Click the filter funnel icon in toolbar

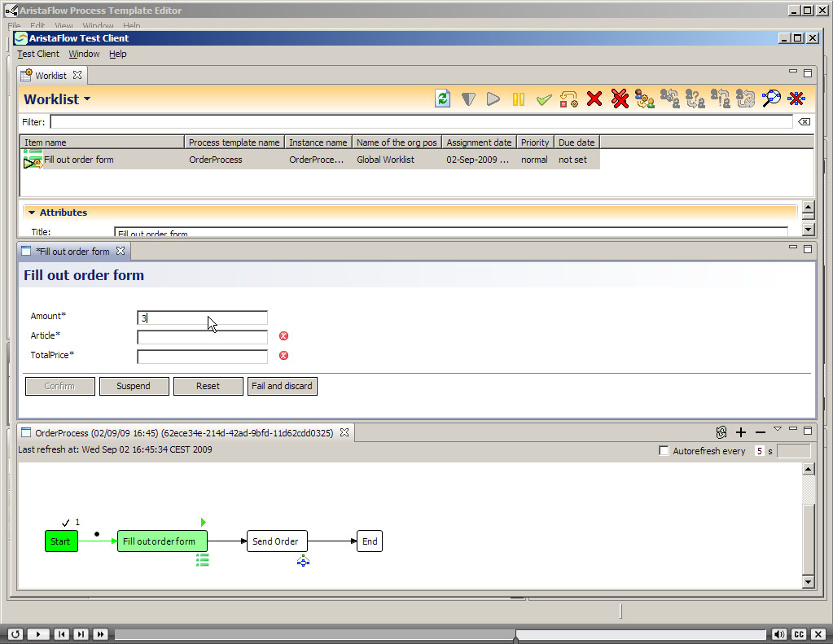(468, 99)
